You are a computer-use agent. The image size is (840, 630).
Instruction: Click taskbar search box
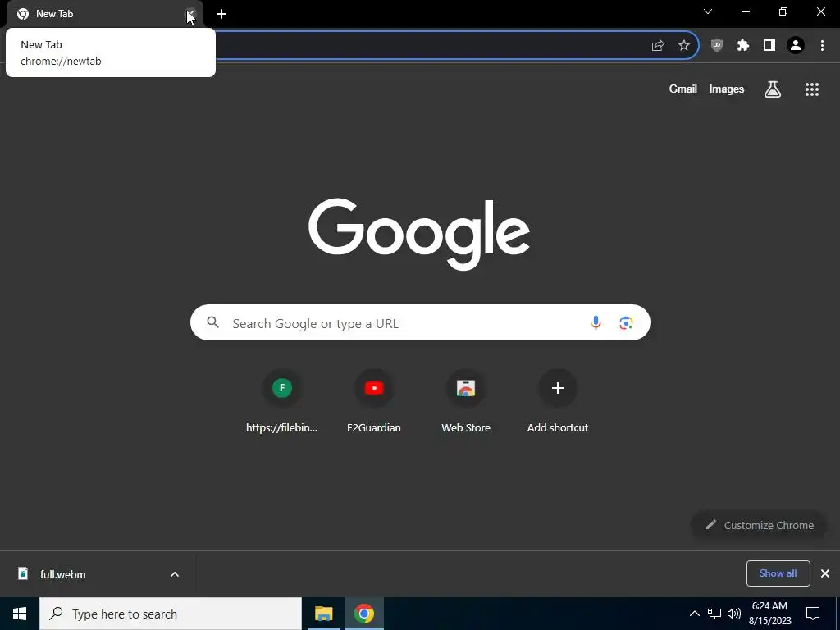[171, 614]
